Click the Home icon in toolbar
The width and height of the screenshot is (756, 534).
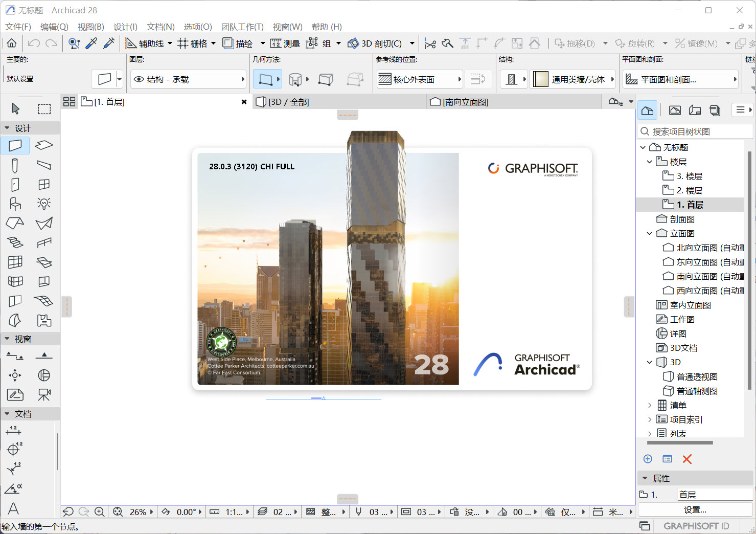(x=12, y=43)
